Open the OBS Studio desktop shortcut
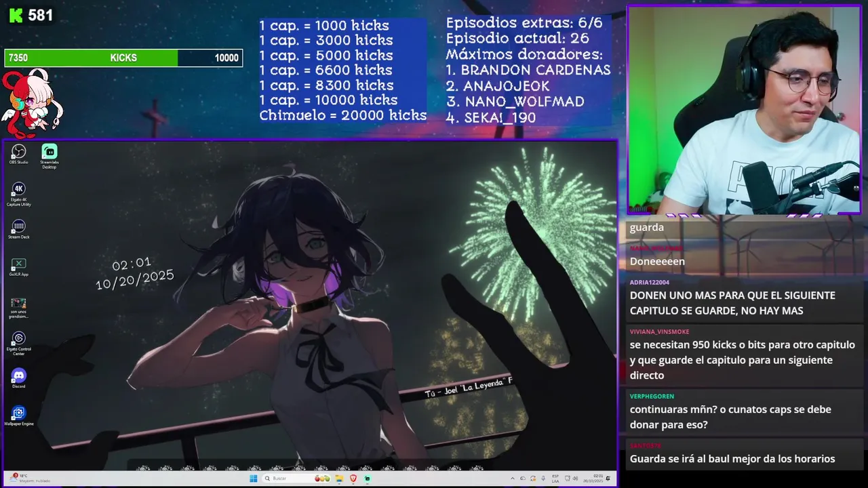The width and height of the screenshot is (868, 488). (x=18, y=154)
